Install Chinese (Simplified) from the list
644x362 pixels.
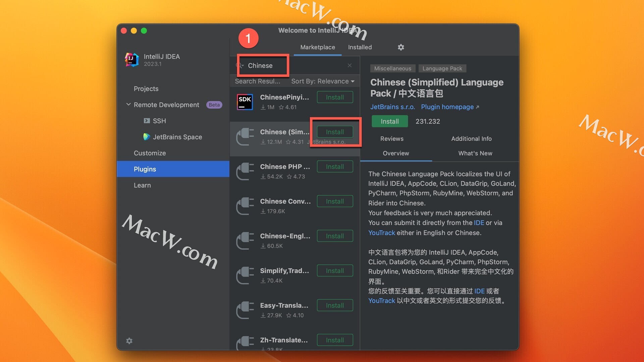click(335, 132)
